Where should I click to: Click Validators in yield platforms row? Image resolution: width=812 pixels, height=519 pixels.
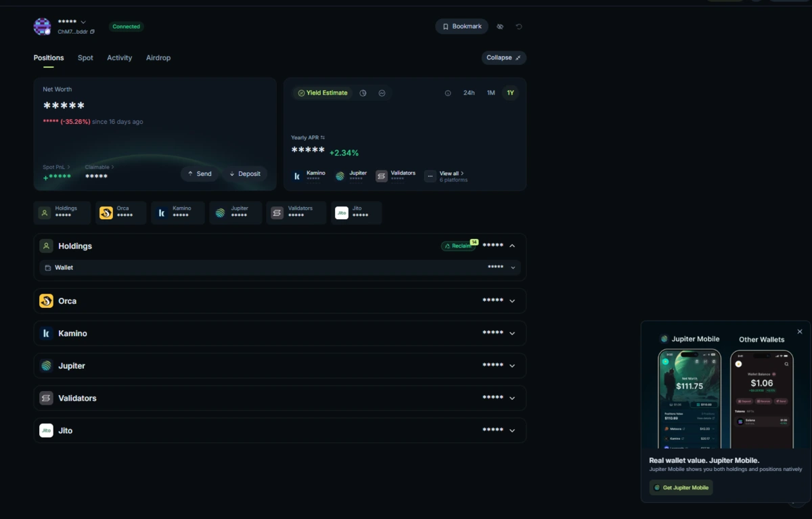coord(396,176)
